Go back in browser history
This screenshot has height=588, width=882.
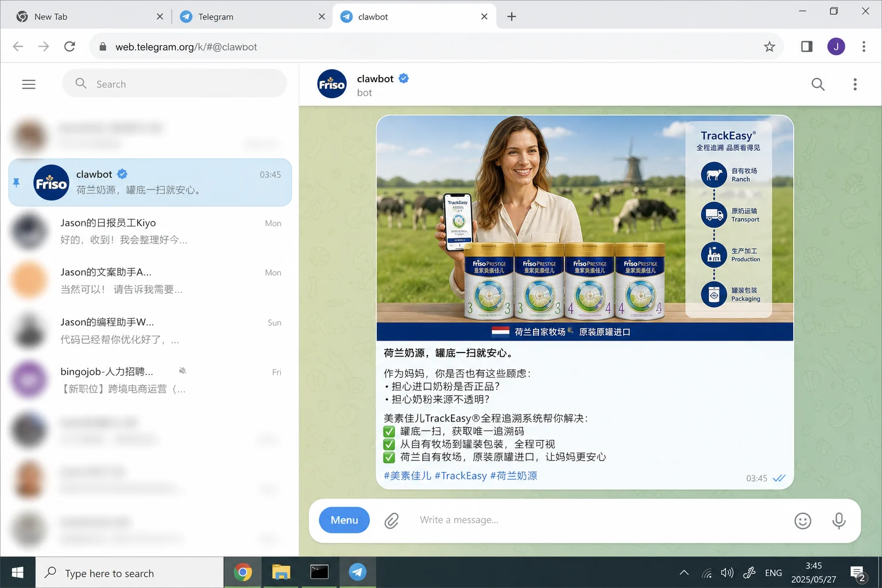click(x=18, y=47)
